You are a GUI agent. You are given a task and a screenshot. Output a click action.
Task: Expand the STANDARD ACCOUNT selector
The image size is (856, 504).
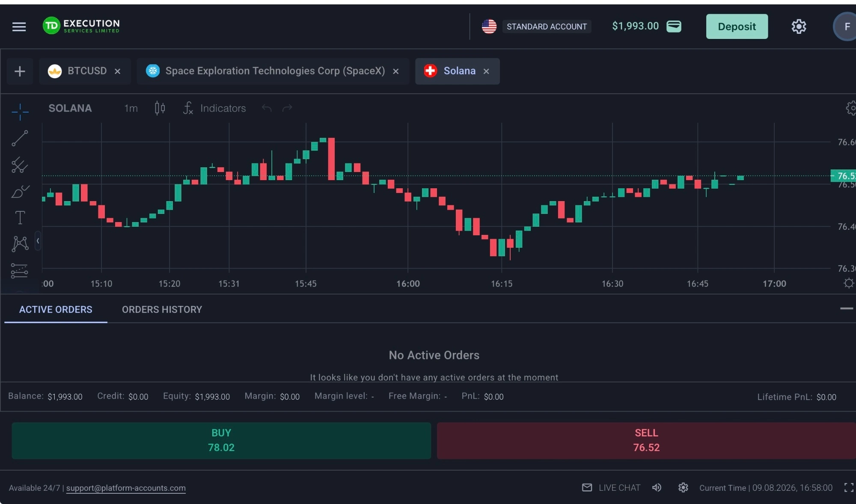pyautogui.click(x=547, y=27)
